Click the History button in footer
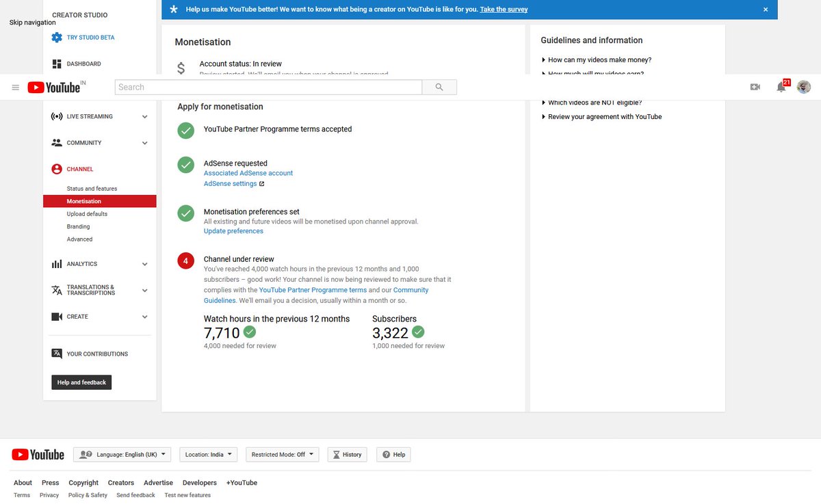The width and height of the screenshot is (821, 504). (347, 455)
